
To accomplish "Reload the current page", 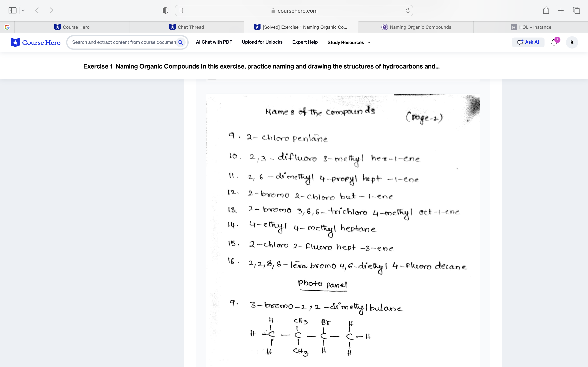I will [407, 10].
